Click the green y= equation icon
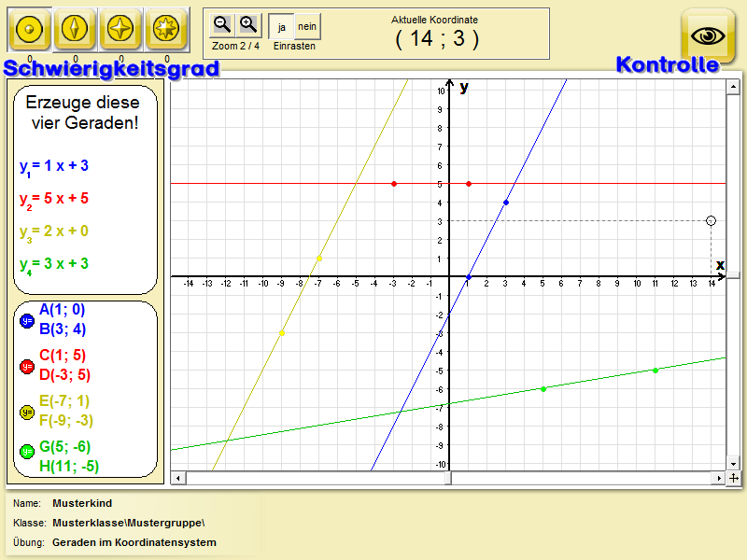This screenshot has width=747, height=560. tap(26, 452)
